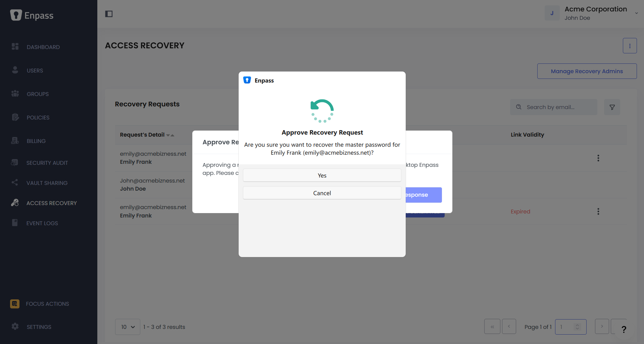
Task: Focus the Search by email field
Action: (x=554, y=107)
